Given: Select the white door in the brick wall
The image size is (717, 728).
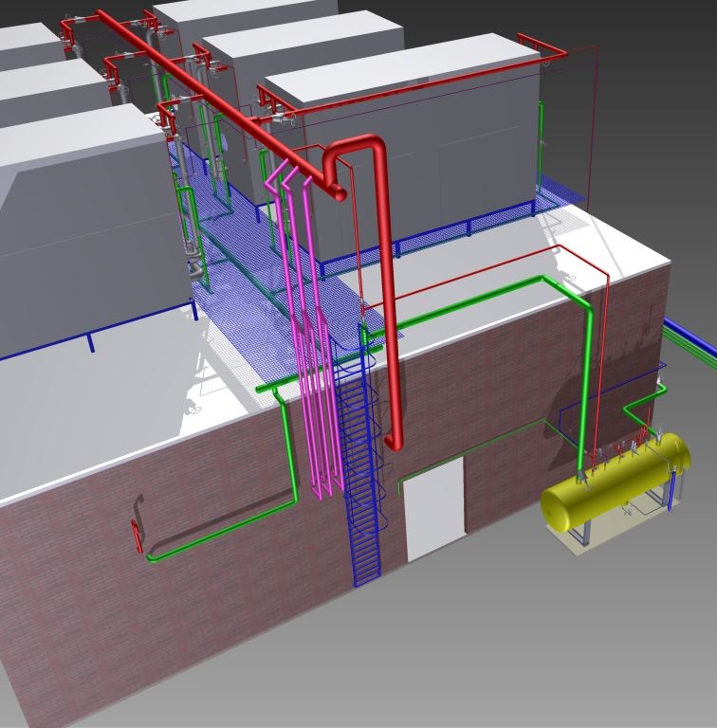Looking at the screenshot, I should (434, 510).
